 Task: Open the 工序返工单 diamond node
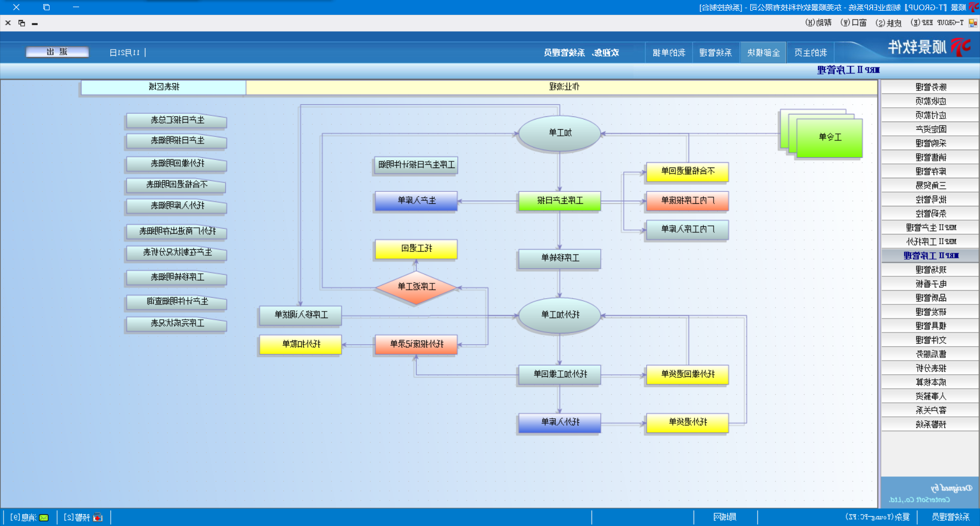pyautogui.click(x=416, y=287)
